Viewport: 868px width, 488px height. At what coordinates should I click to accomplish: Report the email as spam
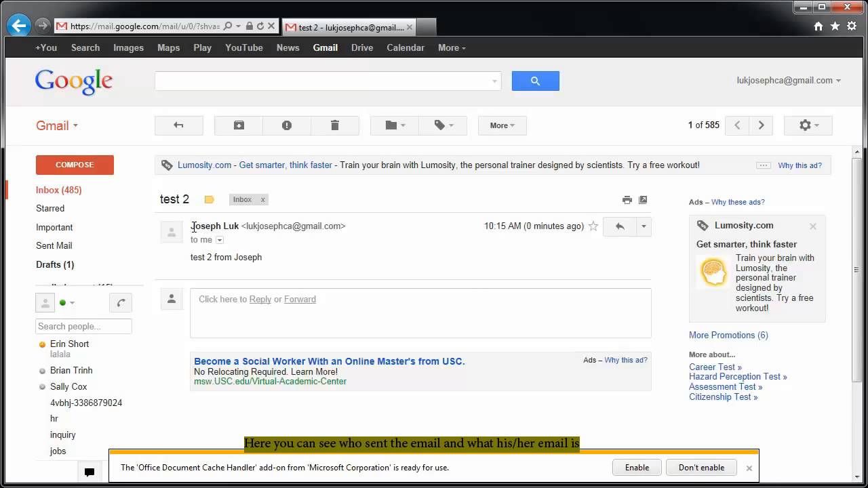pos(286,125)
